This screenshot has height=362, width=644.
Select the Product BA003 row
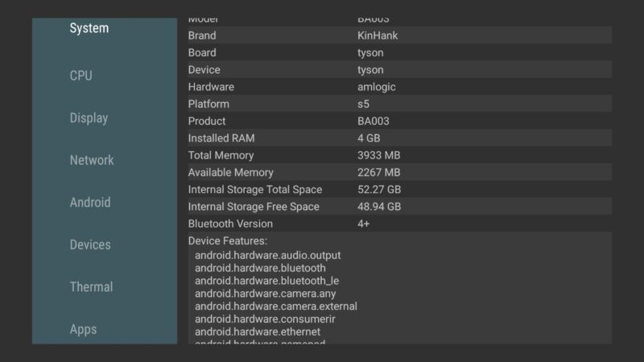coord(398,121)
